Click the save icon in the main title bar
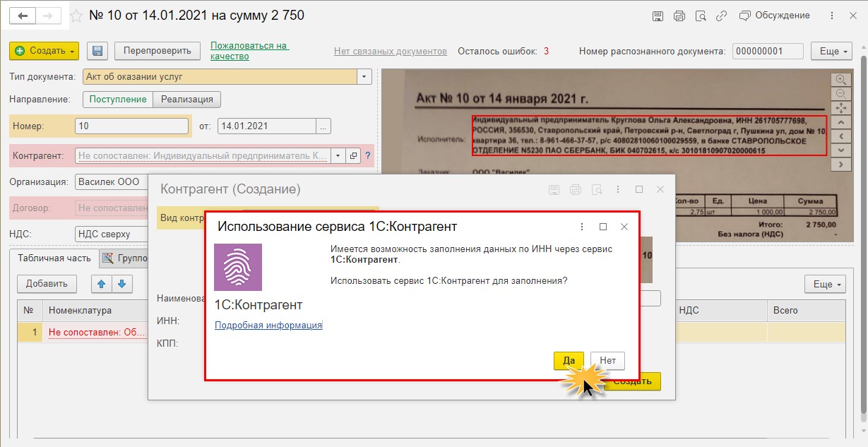Viewport: 868px width, 447px height. 658,16
